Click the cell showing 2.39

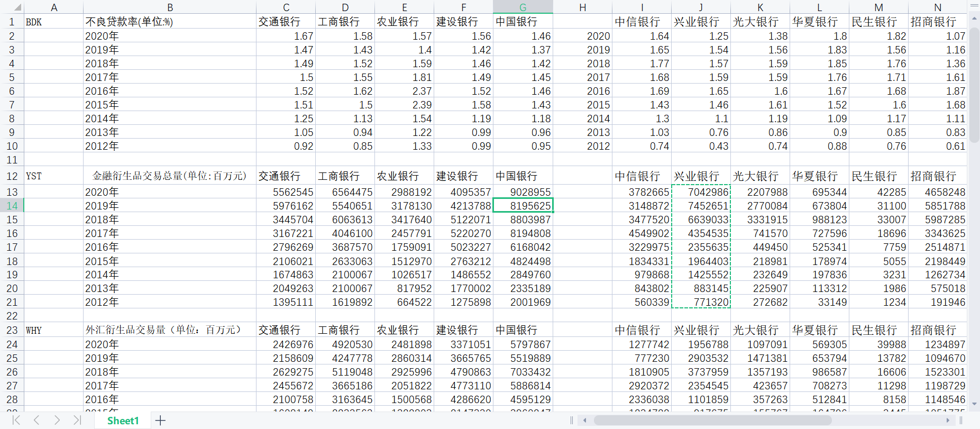click(405, 105)
